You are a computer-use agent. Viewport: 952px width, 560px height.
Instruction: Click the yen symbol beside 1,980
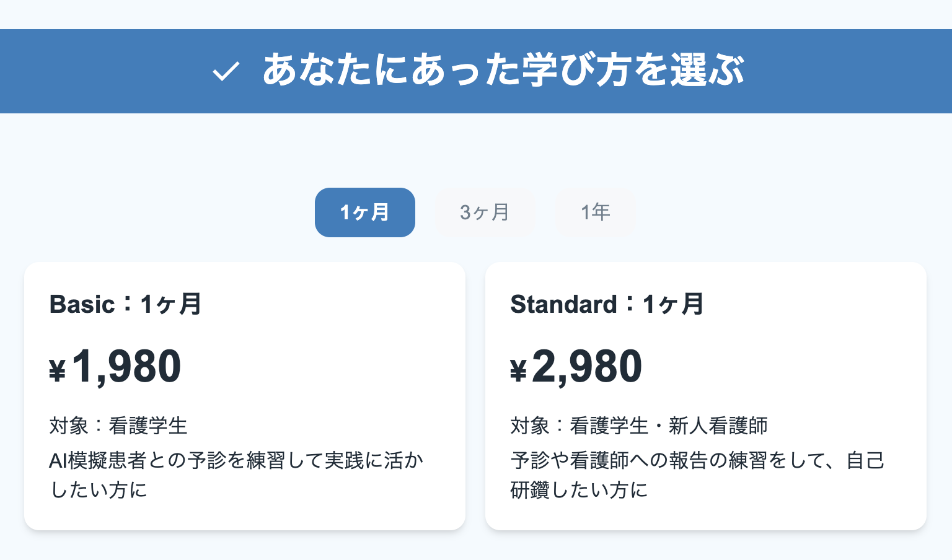click(x=57, y=371)
